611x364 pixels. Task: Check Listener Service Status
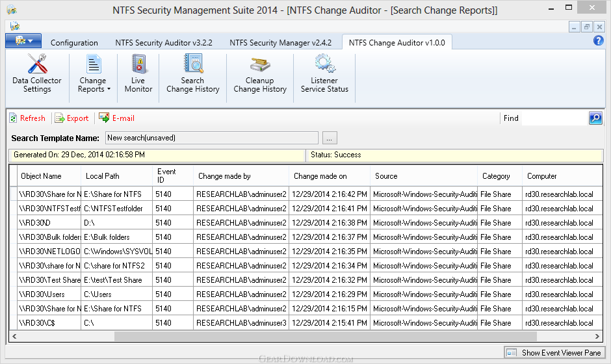[324, 73]
